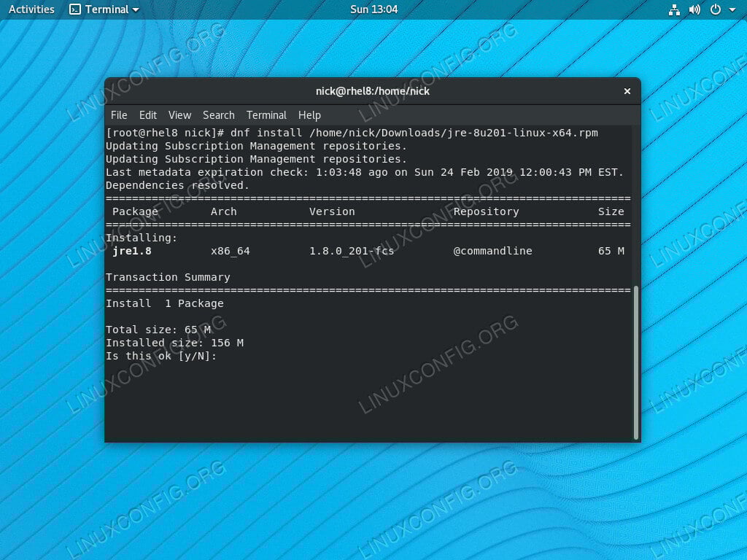Click the volume speaker icon
This screenshot has width=747, height=560.
[694, 9]
